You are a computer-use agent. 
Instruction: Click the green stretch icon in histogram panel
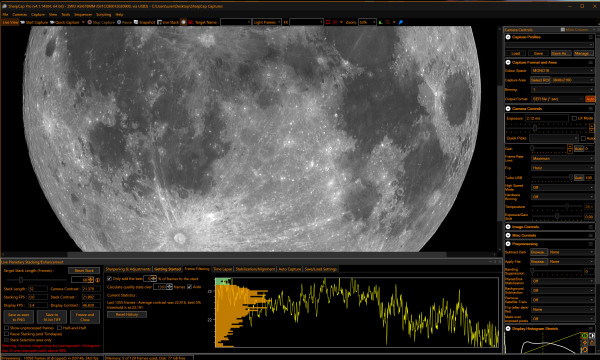(585, 336)
